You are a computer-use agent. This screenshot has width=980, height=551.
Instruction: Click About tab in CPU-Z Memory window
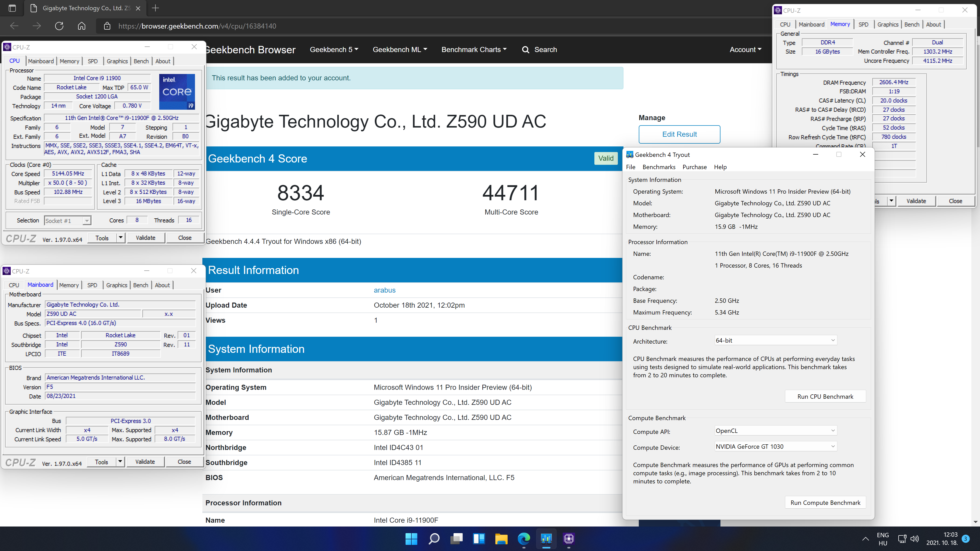[x=933, y=24]
